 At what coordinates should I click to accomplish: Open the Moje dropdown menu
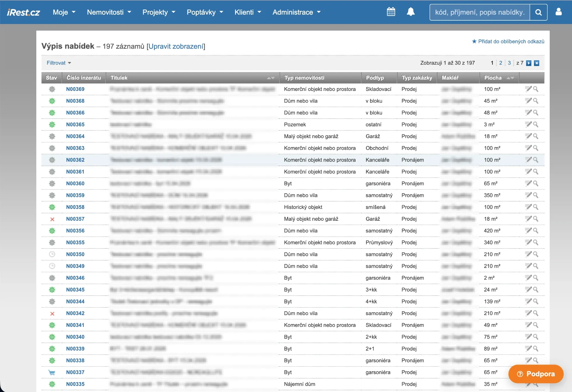64,12
